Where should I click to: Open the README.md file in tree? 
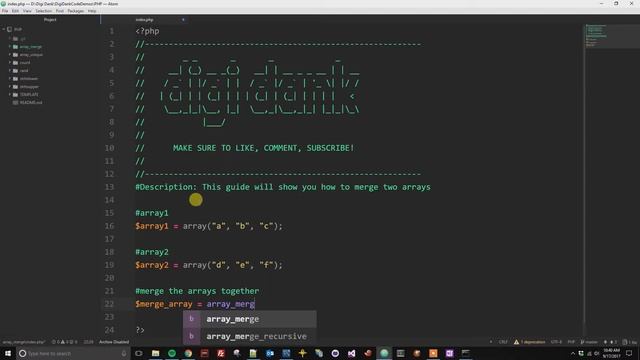pyautogui.click(x=31, y=102)
